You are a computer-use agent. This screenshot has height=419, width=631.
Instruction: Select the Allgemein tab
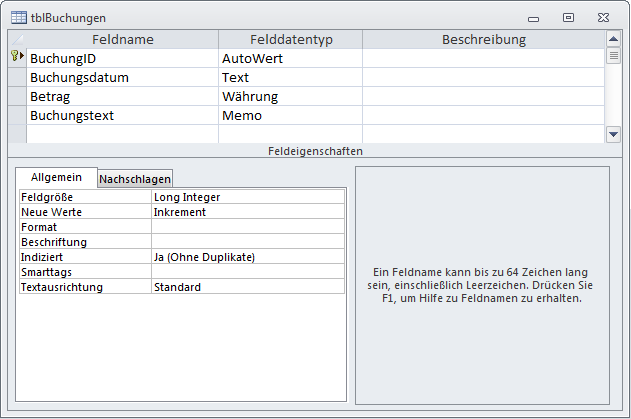(56, 177)
